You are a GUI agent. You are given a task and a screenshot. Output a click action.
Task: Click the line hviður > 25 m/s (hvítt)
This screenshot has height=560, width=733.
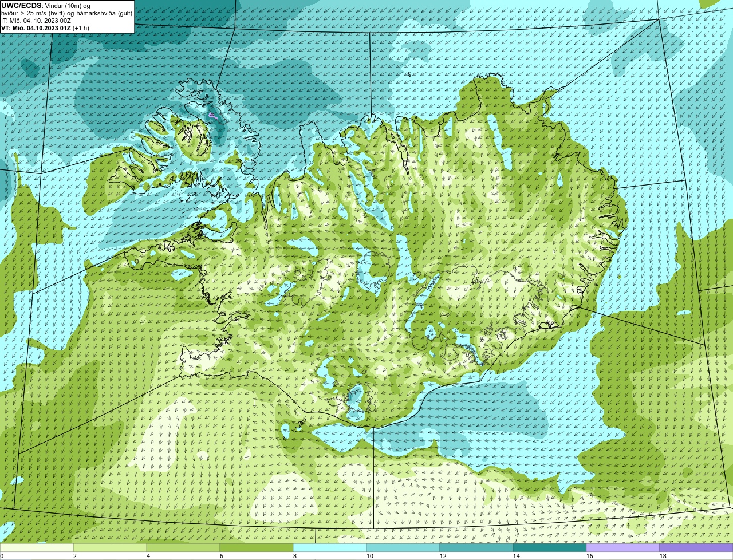(x=34, y=13)
